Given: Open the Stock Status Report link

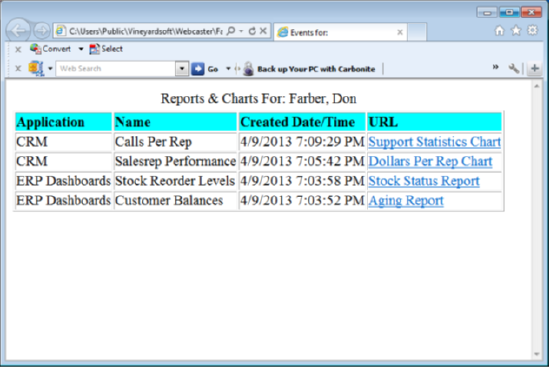Looking at the screenshot, I should tap(424, 181).
